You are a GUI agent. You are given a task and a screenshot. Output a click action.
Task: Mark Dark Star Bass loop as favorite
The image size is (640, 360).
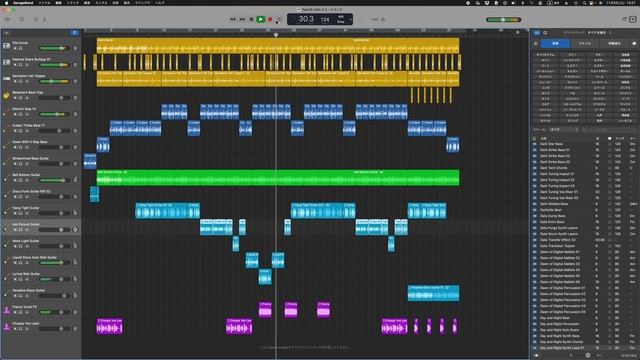coord(609,144)
